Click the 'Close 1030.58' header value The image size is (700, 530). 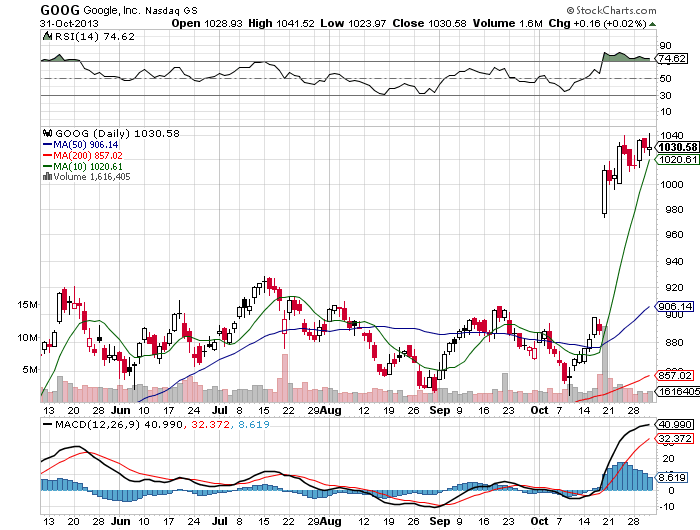click(x=429, y=23)
